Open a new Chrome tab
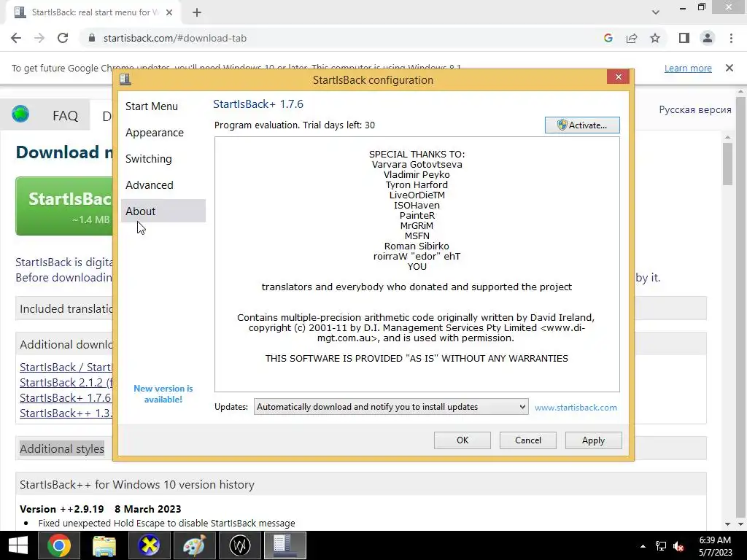Viewport: 747px width, 560px height. pos(197,12)
